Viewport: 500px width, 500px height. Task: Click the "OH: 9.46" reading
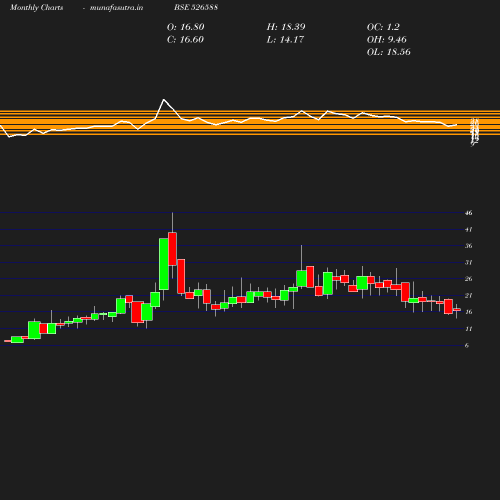[x=386, y=40]
